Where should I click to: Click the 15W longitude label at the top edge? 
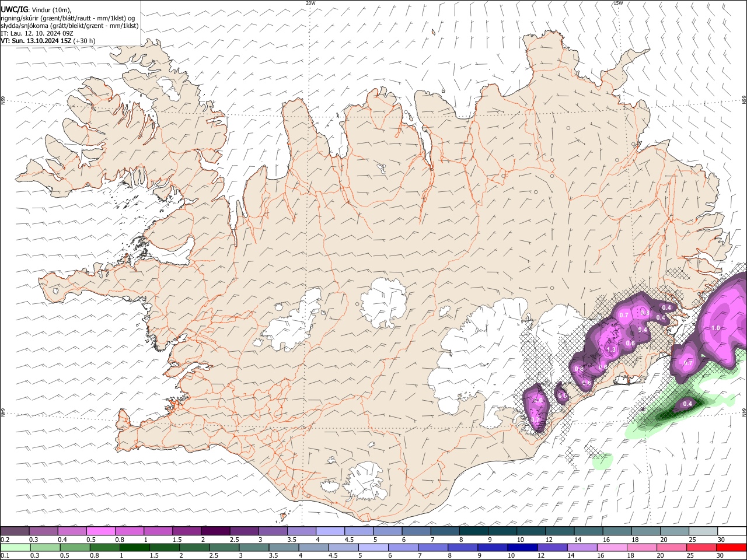pos(618,3)
